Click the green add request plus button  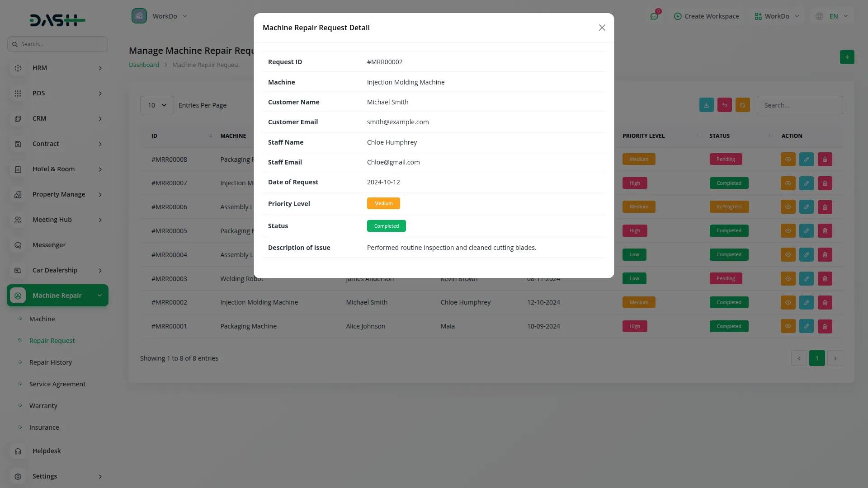point(847,57)
